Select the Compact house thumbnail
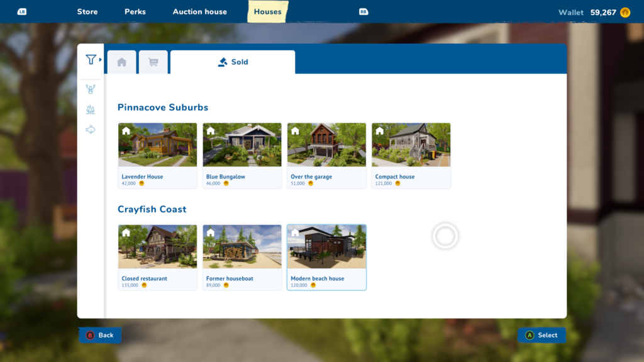 click(411, 145)
